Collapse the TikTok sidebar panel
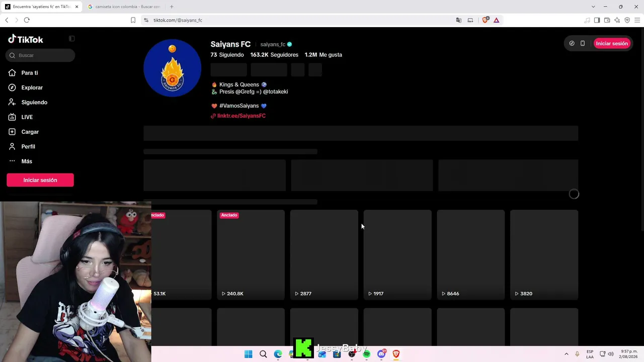Image resolution: width=644 pixels, height=362 pixels. click(72, 39)
